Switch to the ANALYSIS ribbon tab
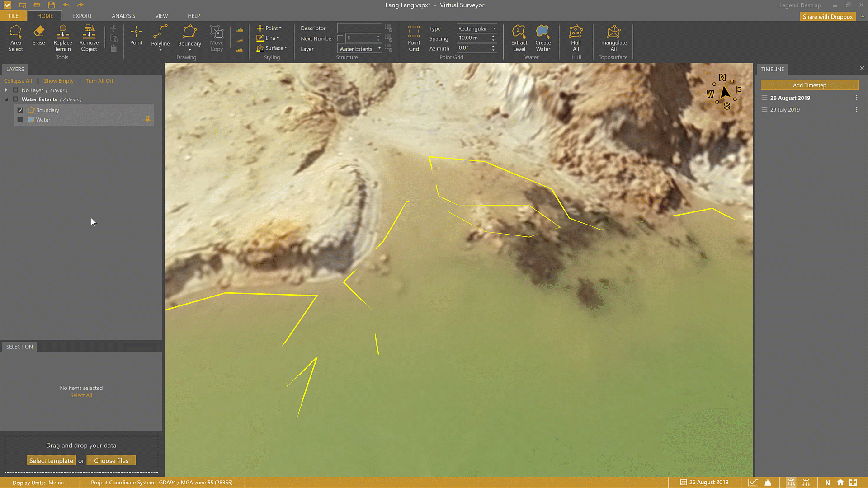The height and width of the screenshot is (488, 868). pos(123,16)
